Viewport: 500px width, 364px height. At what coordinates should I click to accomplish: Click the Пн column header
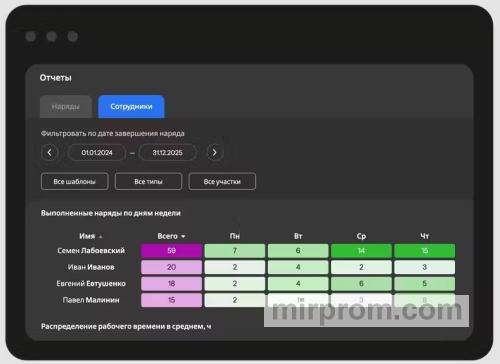pyautogui.click(x=235, y=236)
